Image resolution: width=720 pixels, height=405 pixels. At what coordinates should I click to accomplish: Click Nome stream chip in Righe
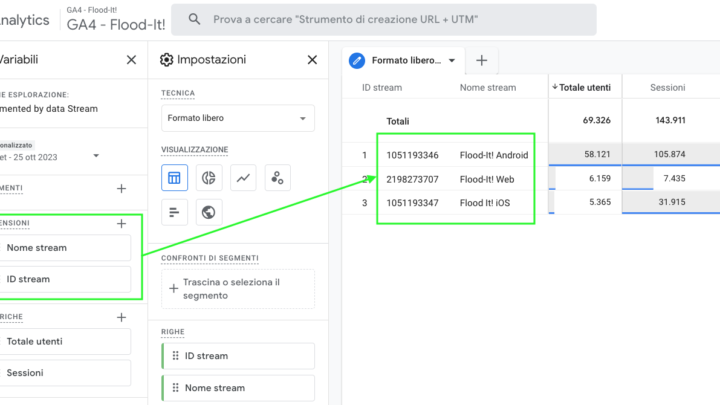238,388
